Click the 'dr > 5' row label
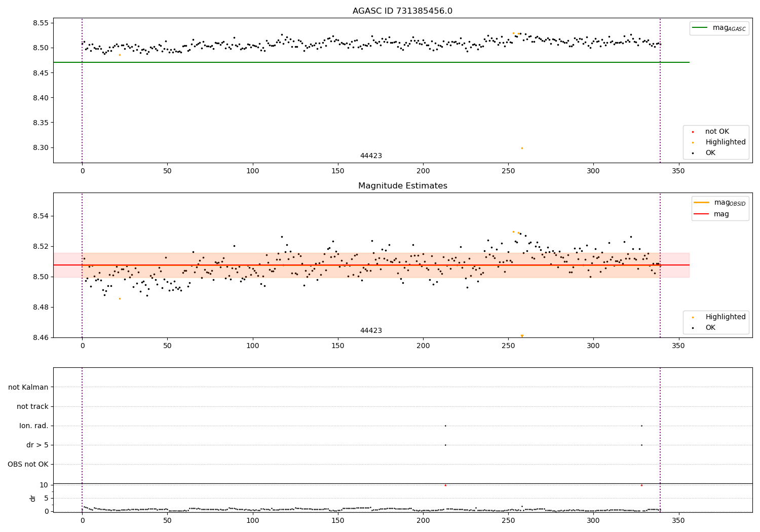 tap(37, 445)
